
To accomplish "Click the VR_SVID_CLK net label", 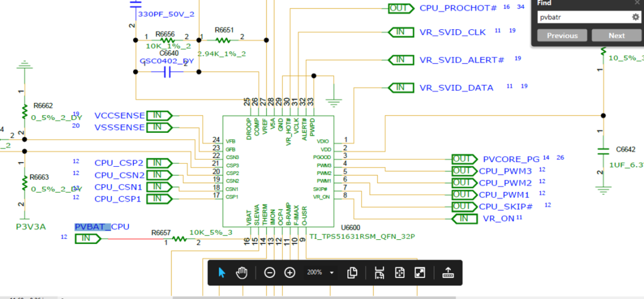I will 453,32.
